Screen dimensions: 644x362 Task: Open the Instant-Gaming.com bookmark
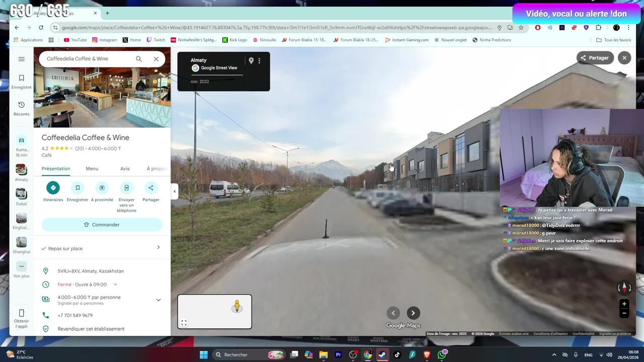(x=407, y=40)
